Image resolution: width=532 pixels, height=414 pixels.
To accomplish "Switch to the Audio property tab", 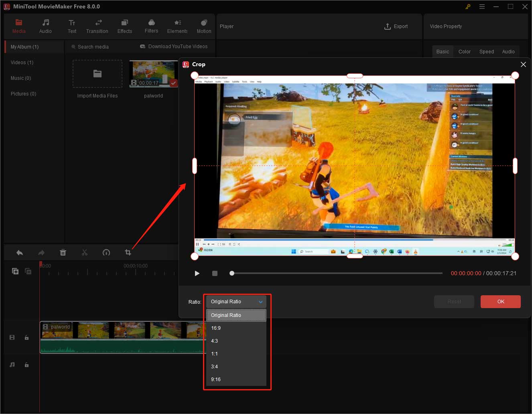I will (x=508, y=51).
